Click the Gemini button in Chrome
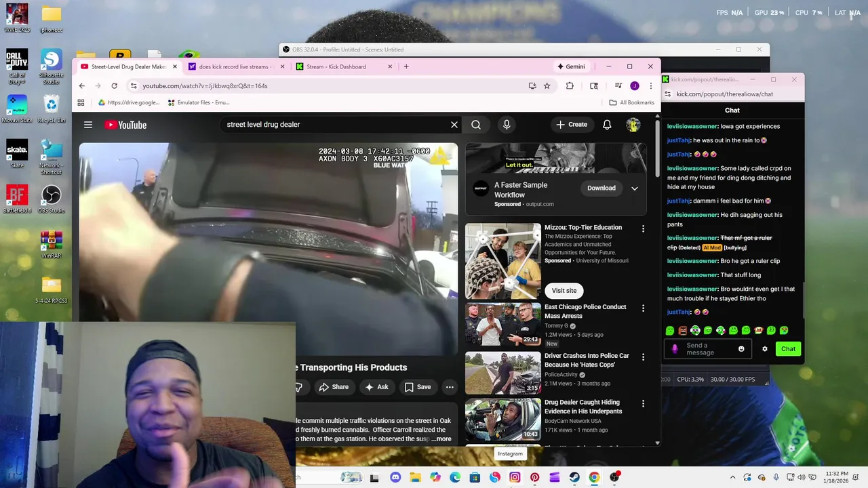The width and height of the screenshot is (868, 488). (x=571, y=66)
